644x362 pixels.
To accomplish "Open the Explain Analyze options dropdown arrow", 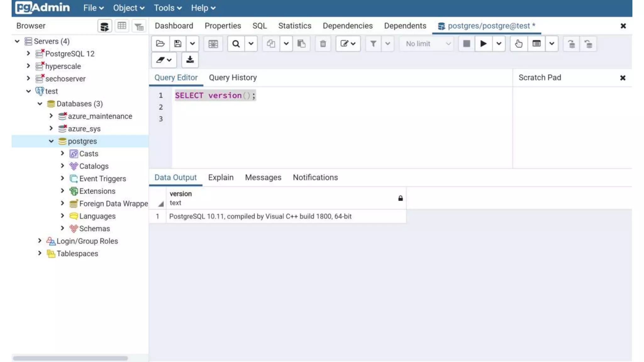I will (x=552, y=44).
